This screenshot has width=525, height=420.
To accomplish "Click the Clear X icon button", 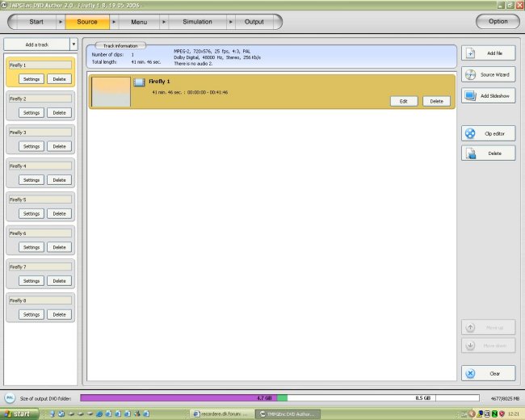I will coord(470,373).
